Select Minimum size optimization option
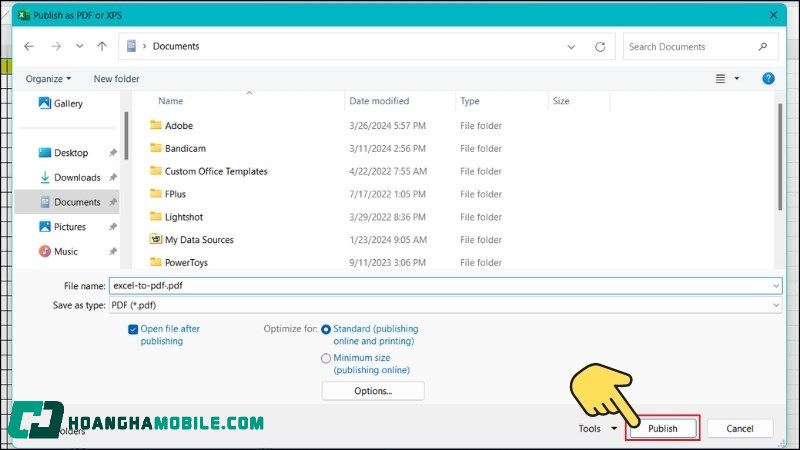The height and width of the screenshot is (450, 800). pyautogui.click(x=326, y=357)
